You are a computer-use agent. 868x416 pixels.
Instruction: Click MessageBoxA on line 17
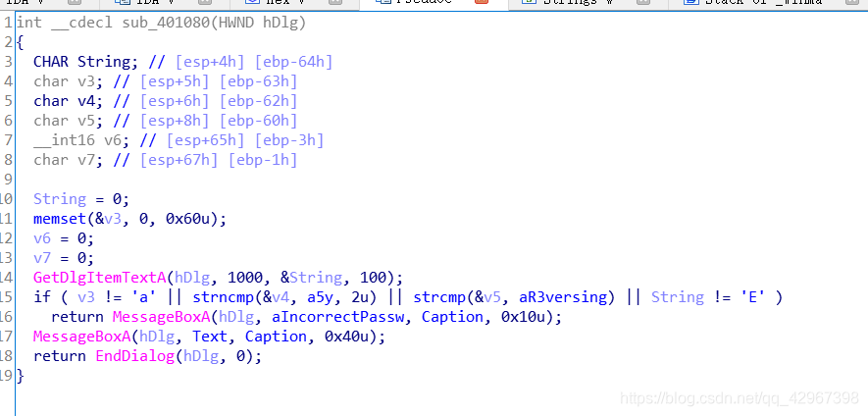(x=82, y=337)
